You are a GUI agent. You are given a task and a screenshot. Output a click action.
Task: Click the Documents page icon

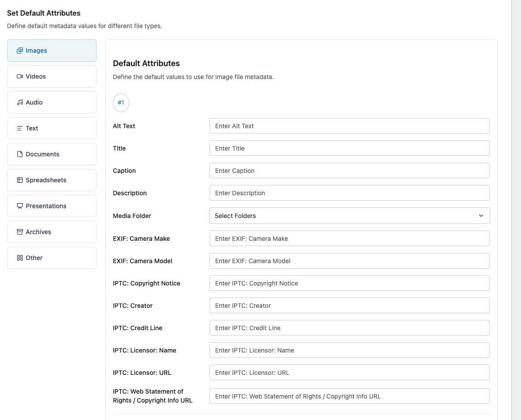click(x=20, y=154)
